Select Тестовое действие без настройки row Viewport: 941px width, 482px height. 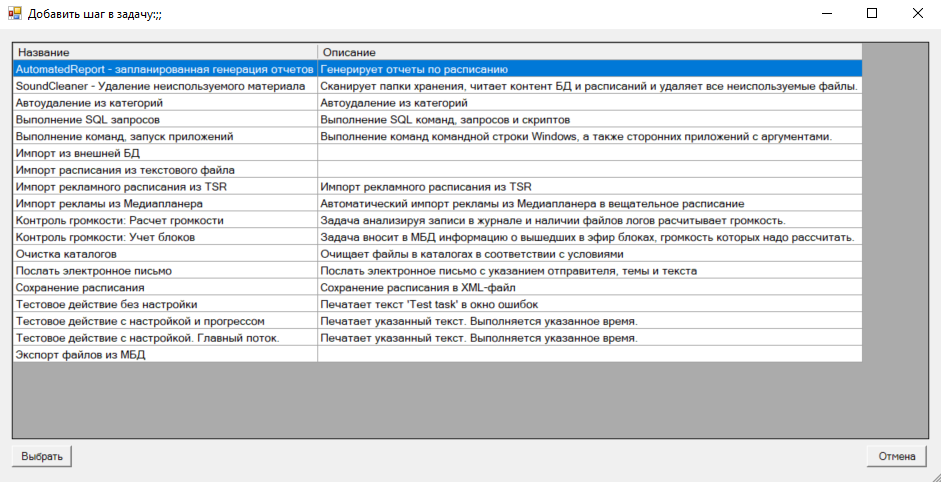click(x=437, y=304)
